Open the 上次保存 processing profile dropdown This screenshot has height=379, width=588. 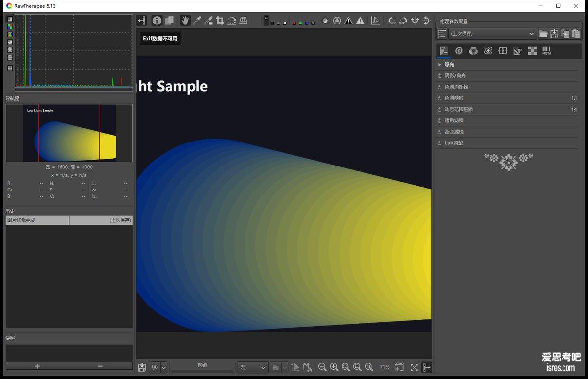(x=492, y=34)
